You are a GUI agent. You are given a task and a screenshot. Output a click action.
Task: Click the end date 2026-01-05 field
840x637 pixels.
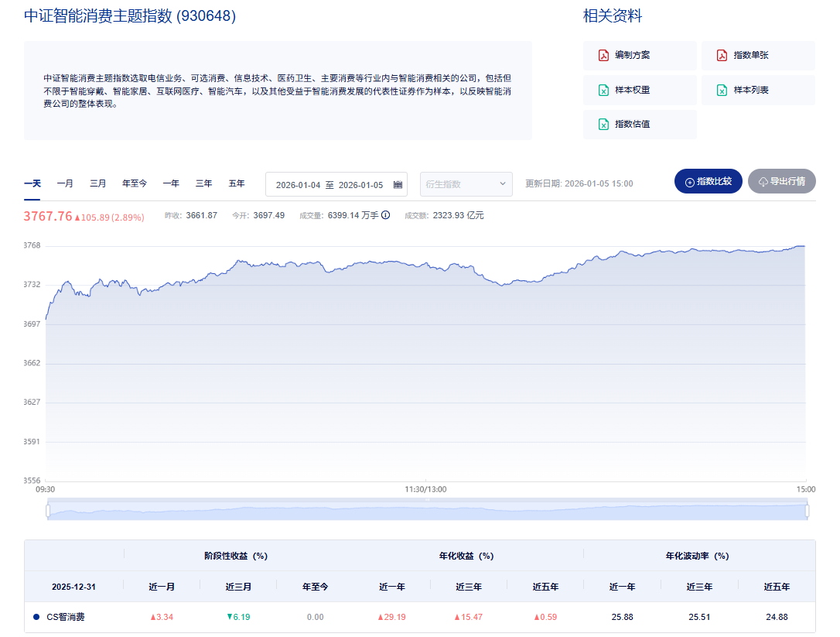[x=360, y=185]
